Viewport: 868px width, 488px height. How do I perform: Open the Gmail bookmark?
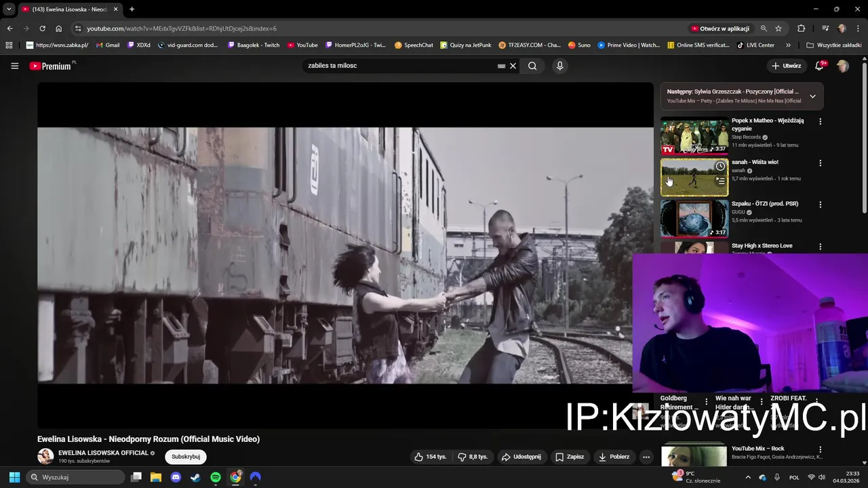pyautogui.click(x=108, y=45)
